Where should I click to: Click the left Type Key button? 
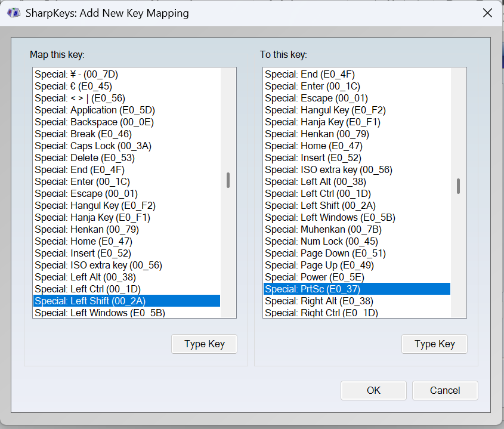click(204, 344)
